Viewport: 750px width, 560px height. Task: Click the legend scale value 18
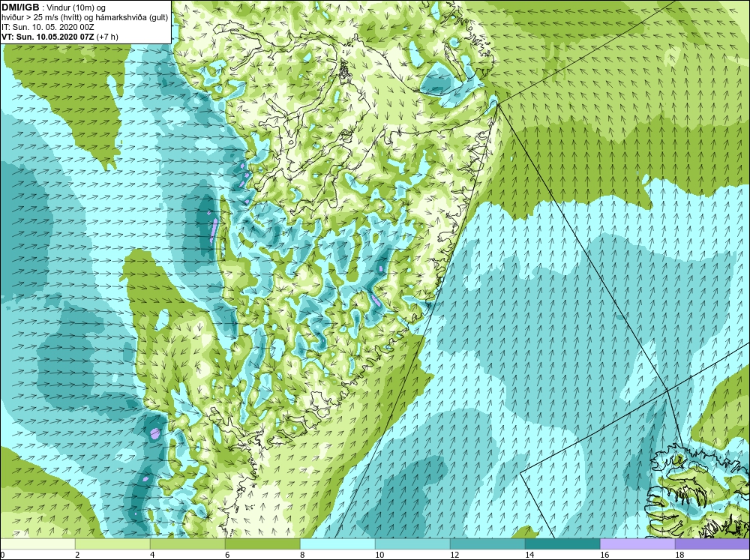(x=679, y=555)
